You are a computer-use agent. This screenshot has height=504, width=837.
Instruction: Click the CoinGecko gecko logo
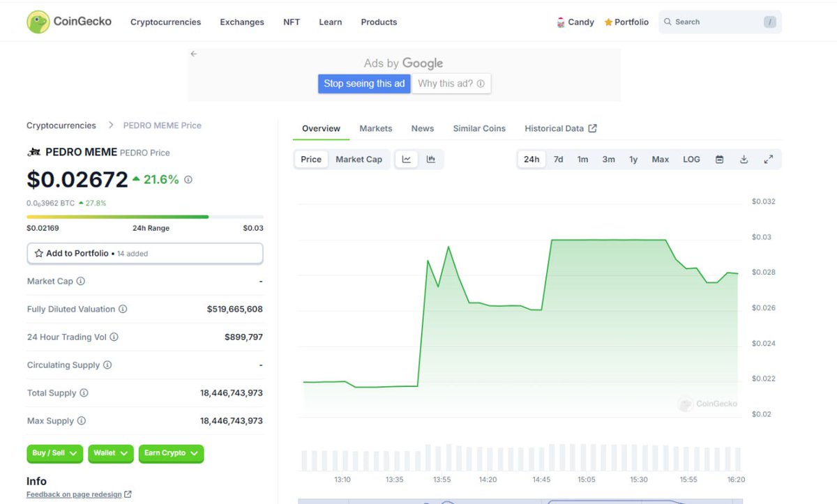pyautogui.click(x=38, y=21)
